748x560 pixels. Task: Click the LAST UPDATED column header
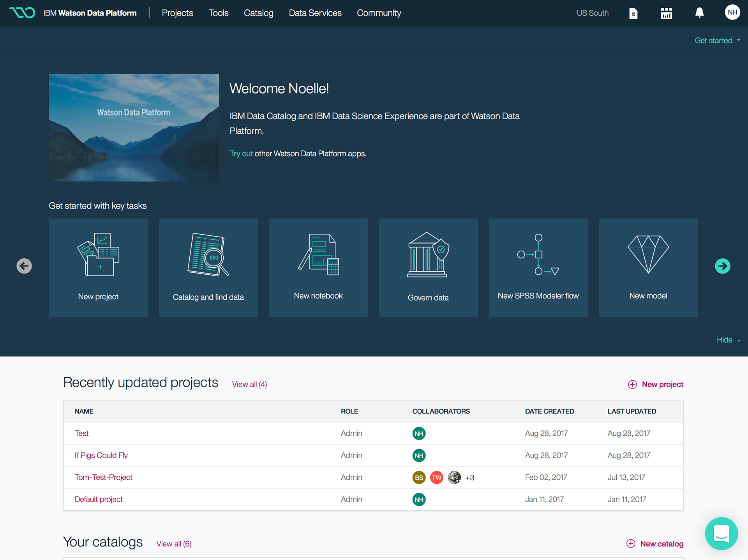[632, 411]
